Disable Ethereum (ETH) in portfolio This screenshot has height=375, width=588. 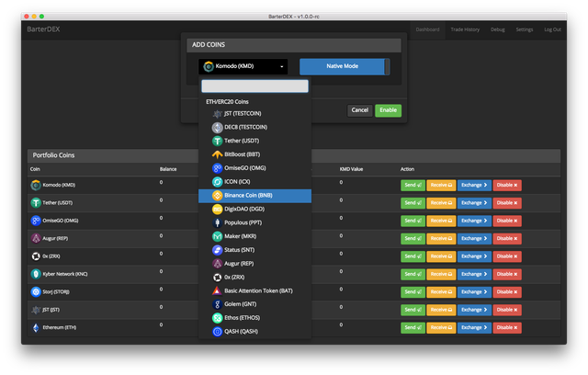(507, 328)
